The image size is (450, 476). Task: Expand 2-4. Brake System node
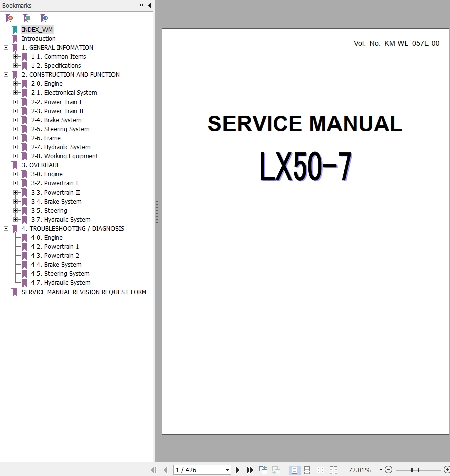[x=15, y=120]
